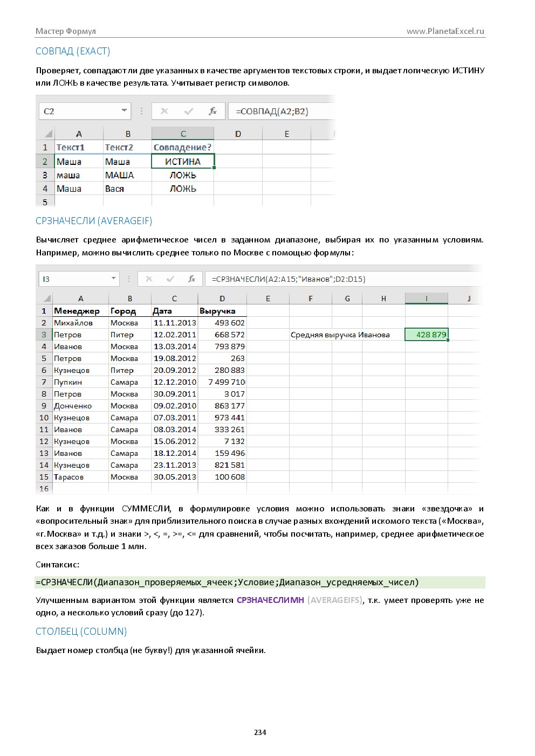
Task: Click row header 16 in the Менеджер sheet
Action: [44, 489]
